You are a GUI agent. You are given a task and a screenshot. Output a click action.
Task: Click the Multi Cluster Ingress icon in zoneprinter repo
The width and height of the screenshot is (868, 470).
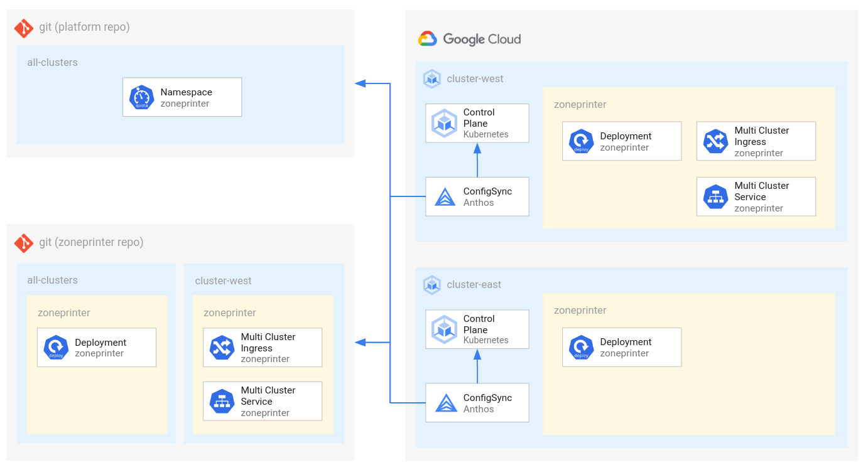point(222,348)
